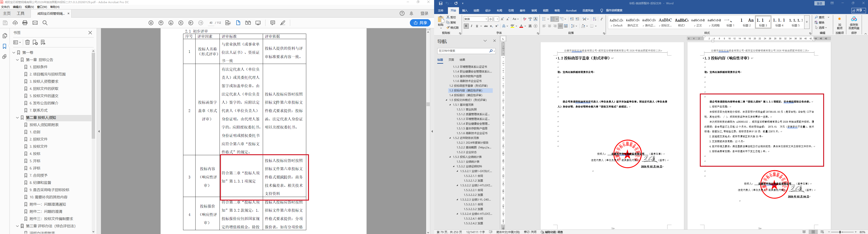The image size is (868, 234).
Task: Apply the 标题 1 style in Word
Action: point(730,22)
